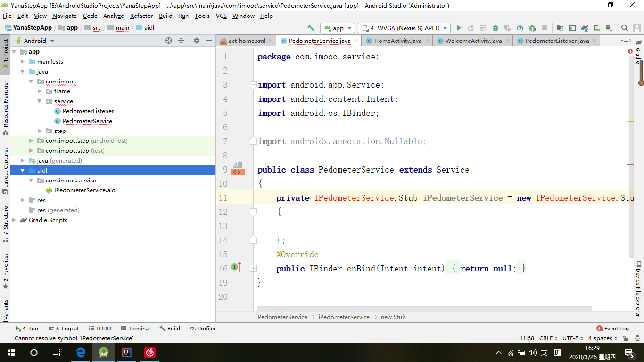Screen dimensions: 644x362
Task: Click the locate target icon in Project panel
Action: click(x=169, y=41)
